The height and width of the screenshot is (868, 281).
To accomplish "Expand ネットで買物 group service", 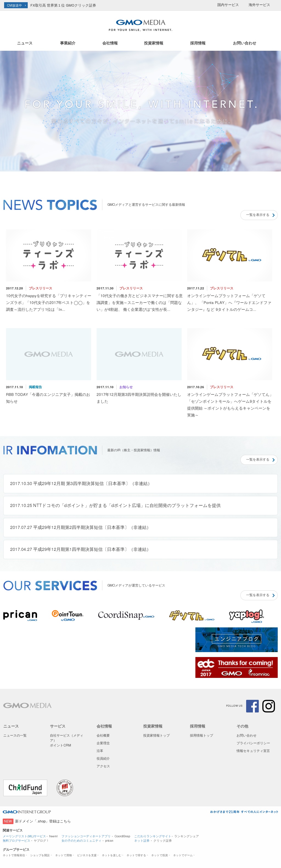I will click(x=64, y=855).
